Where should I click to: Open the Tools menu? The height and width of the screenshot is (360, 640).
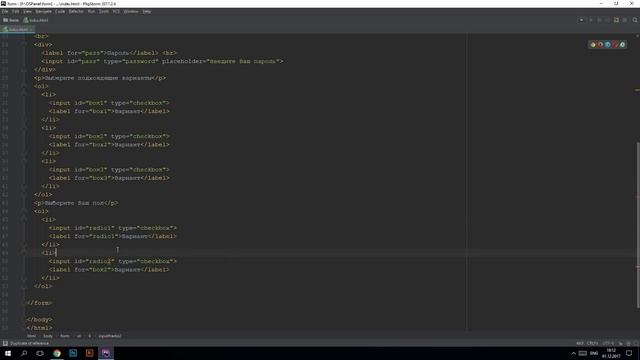tap(104, 11)
